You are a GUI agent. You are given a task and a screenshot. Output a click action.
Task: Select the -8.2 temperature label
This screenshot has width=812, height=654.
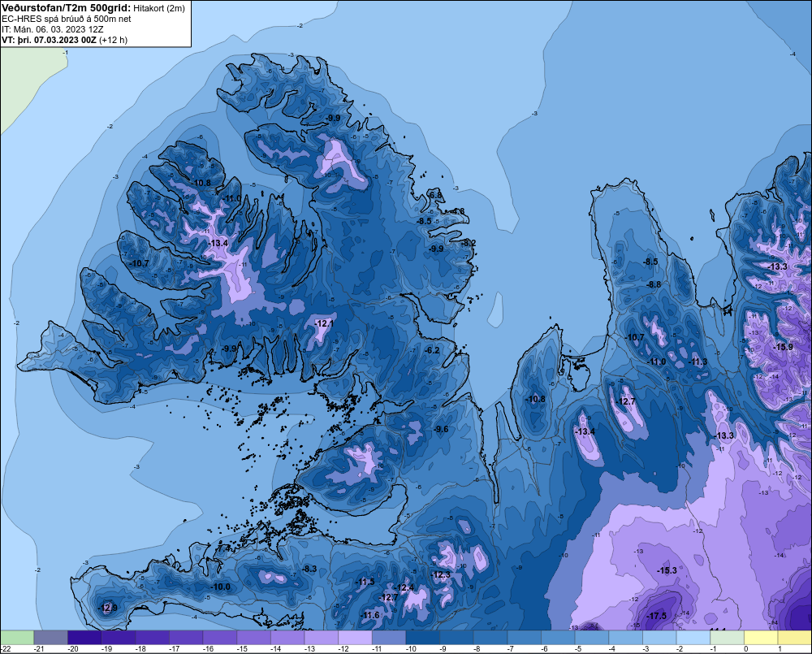pyautogui.click(x=469, y=243)
